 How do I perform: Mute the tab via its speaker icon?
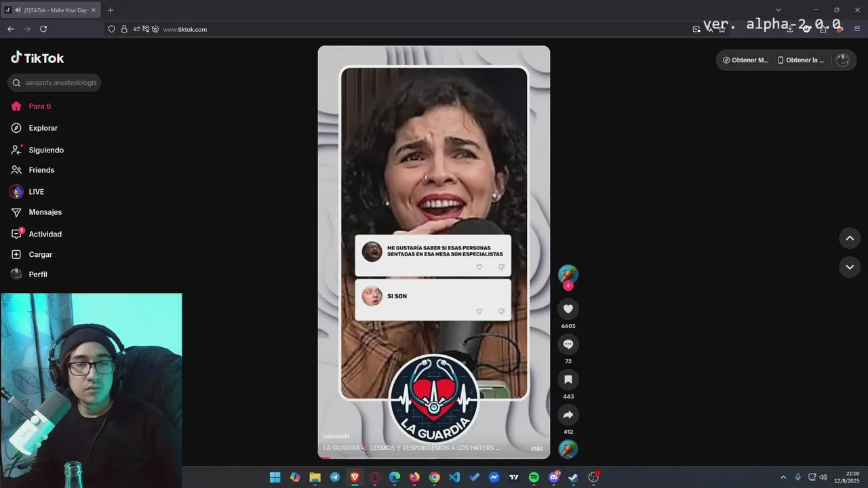point(18,10)
